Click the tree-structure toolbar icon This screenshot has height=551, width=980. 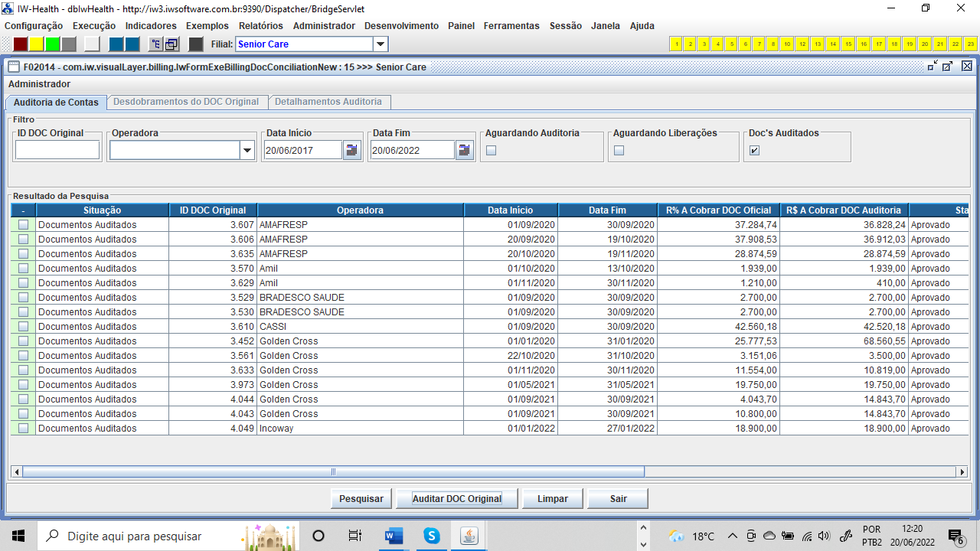155,44
